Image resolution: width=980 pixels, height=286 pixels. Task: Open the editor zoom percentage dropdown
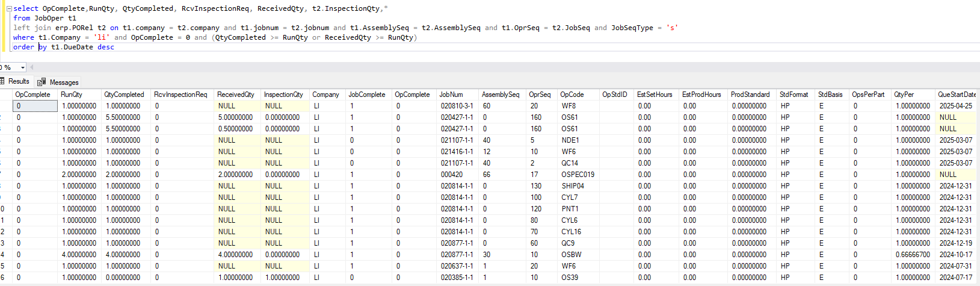point(23,67)
